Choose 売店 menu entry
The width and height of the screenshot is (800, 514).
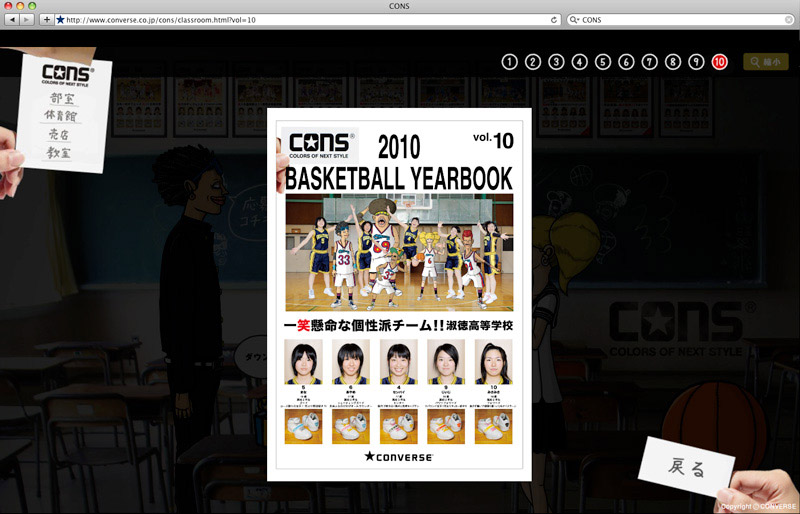tap(62, 134)
